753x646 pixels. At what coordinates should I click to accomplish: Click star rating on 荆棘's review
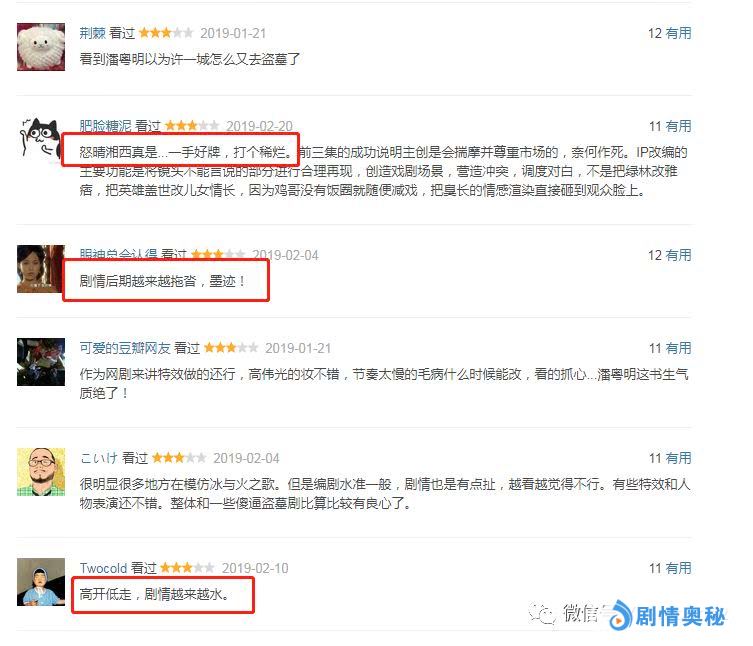166,33
